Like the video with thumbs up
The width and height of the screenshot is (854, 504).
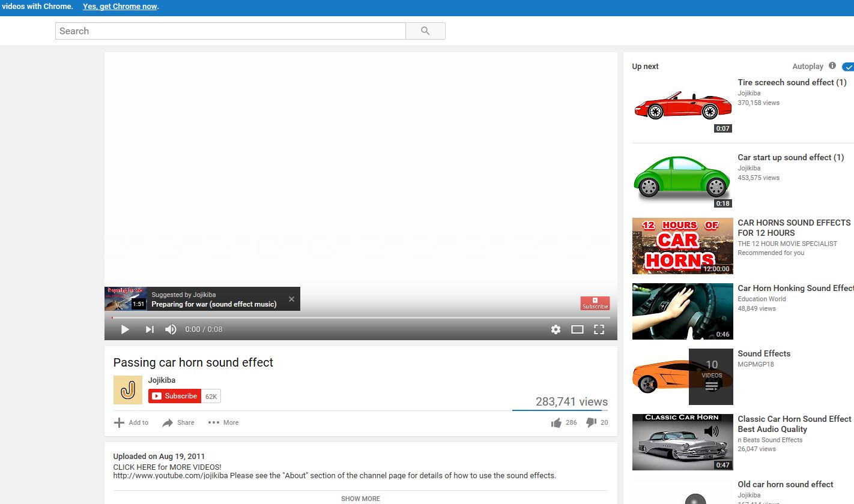[x=557, y=422]
